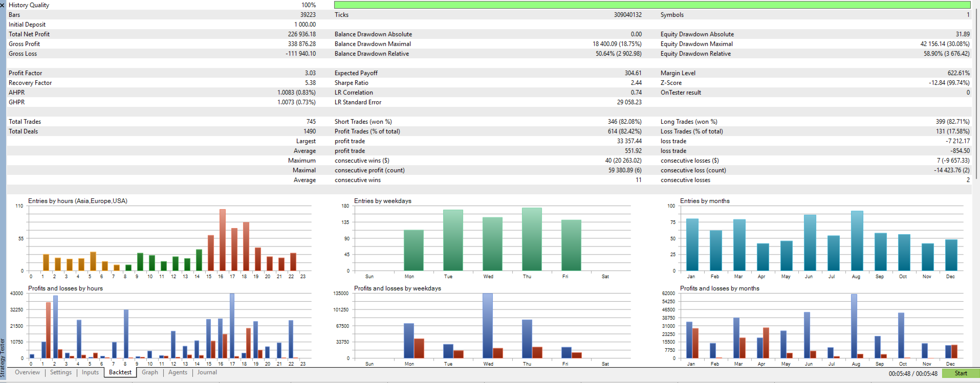Screen dimensions: 980x383
Task: Select Profit Trades value 614 (82.42%)
Action: pyautogui.click(x=625, y=131)
